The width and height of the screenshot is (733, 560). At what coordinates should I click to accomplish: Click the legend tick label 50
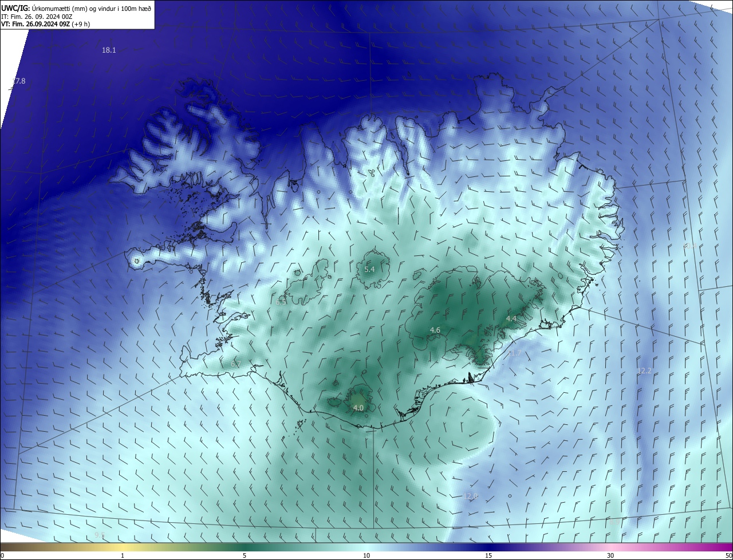(728, 555)
